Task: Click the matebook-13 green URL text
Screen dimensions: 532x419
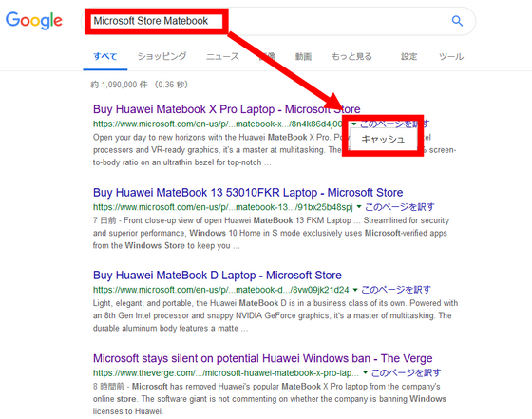Action: coord(223,206)
